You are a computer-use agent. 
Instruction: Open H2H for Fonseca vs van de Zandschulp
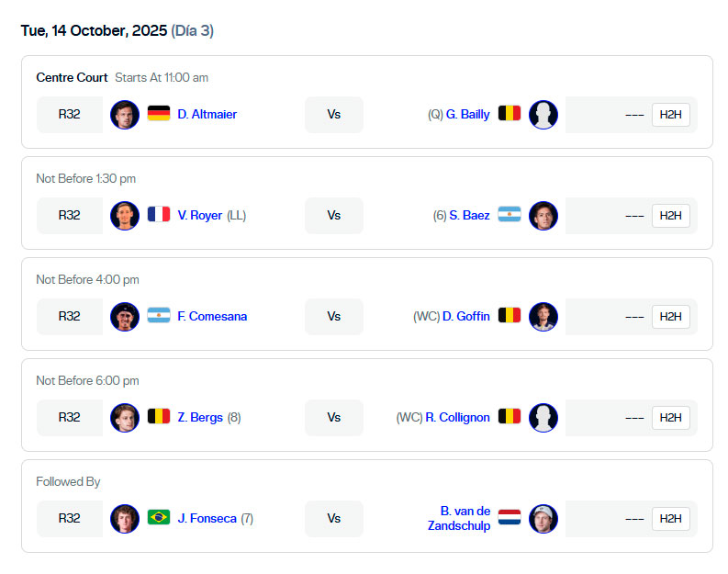[x=670, y=519]
